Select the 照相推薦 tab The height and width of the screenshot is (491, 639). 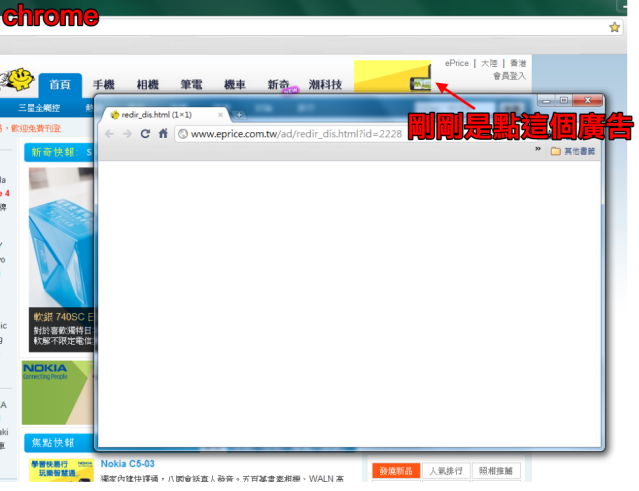click(496, 471)
